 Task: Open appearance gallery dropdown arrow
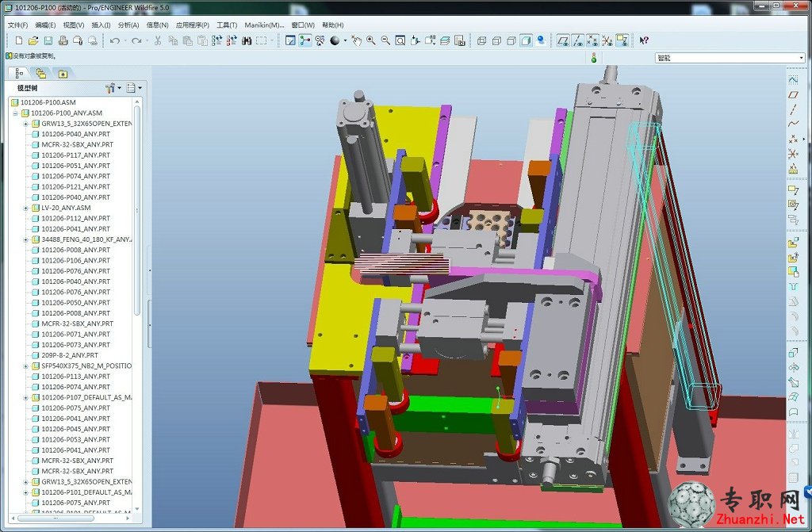(x=346, y=40)
